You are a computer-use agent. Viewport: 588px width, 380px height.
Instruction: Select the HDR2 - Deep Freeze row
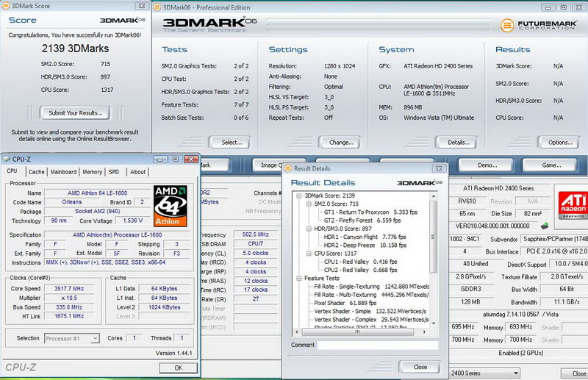365,245
